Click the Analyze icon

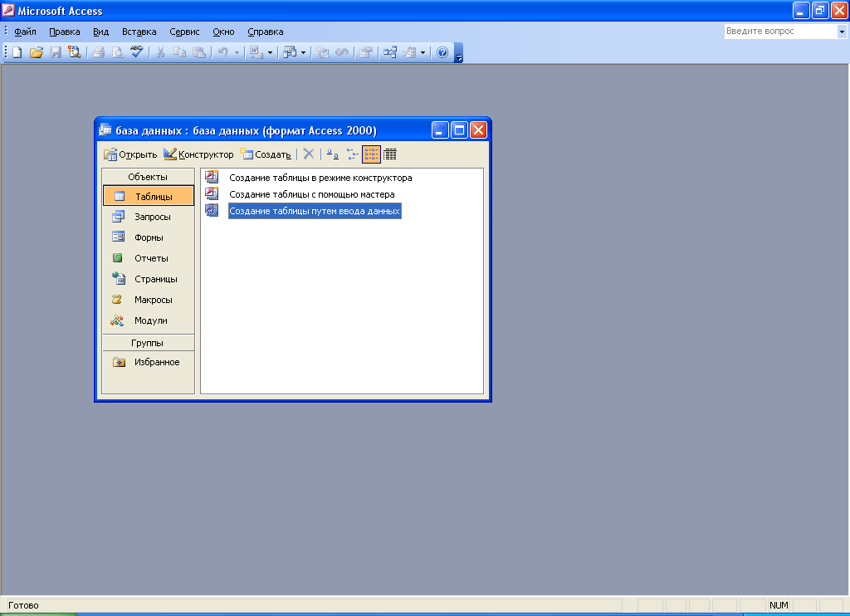[x=290, y=52]
